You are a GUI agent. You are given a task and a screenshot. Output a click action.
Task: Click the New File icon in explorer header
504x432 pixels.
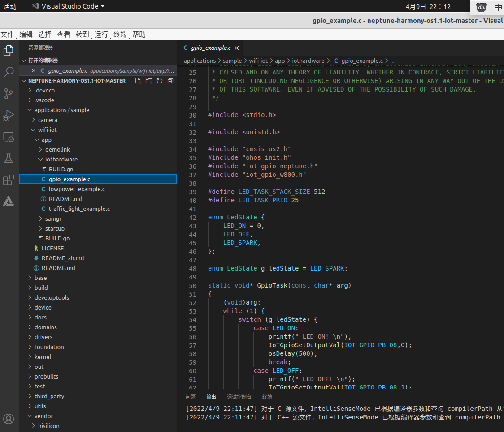click(x=138, y=81)
